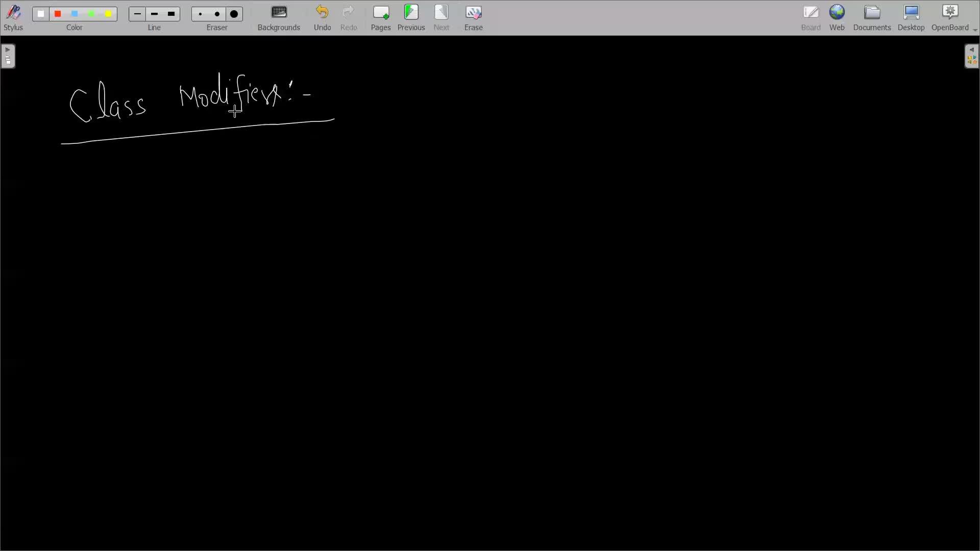Choose the small eraser size
This screenshot has width=980, height=551.
pos(200,14)
